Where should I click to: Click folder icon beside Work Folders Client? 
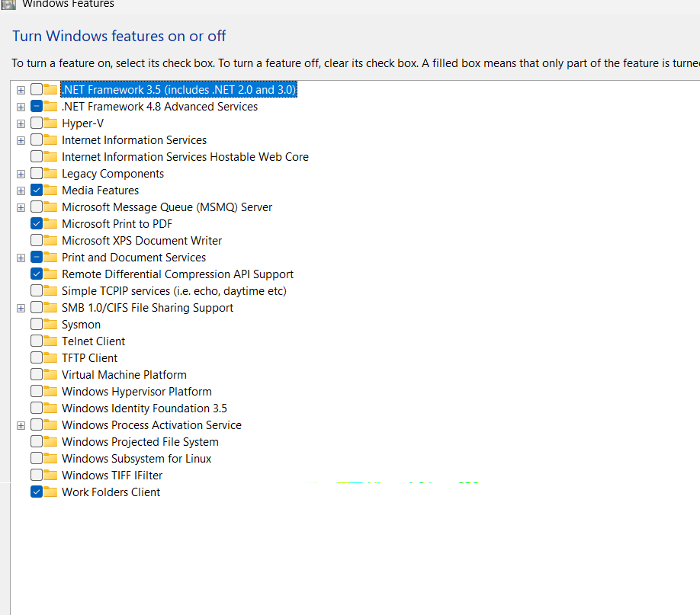(50, 492)
